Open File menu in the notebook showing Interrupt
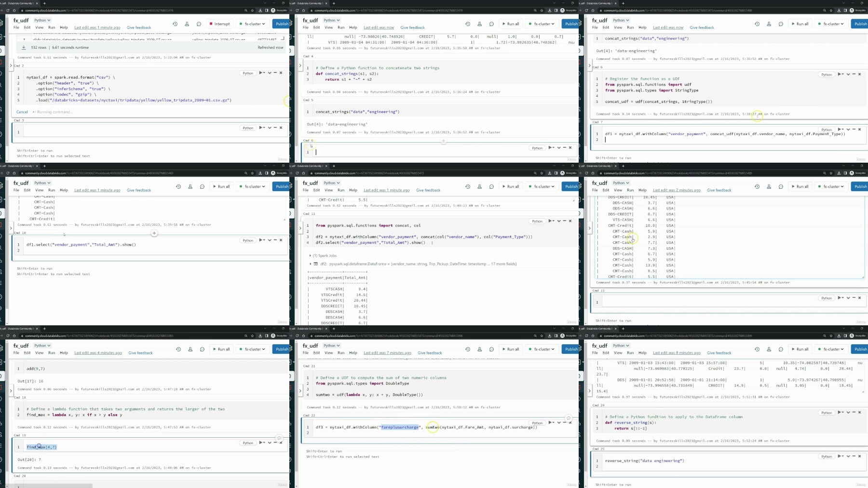Image resolution: width=868 pixels, height=488 pixels. [16, 28]
